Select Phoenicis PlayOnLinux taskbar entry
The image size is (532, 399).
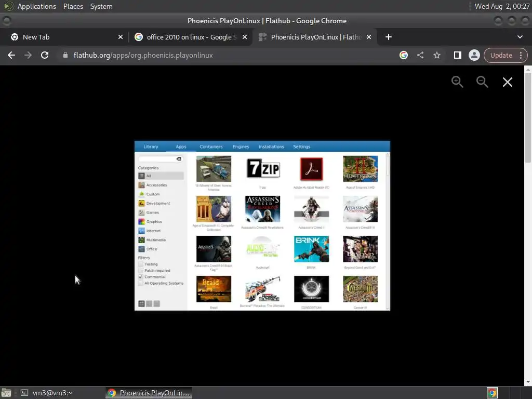pyautogui.click(x=149, y=393)
